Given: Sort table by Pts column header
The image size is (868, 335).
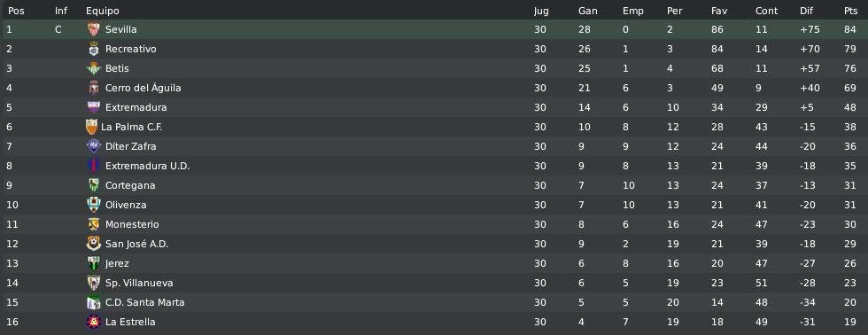Looking at the screenshot, I should coord(850,11).
